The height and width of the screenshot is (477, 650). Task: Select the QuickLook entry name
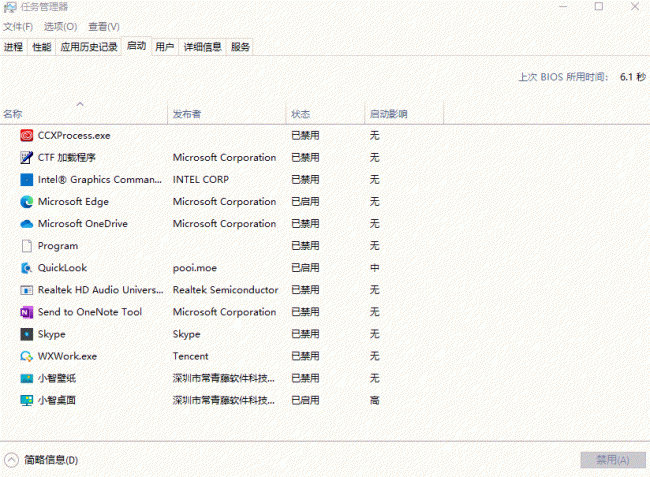pyautogui.click(x=63, y=268)
